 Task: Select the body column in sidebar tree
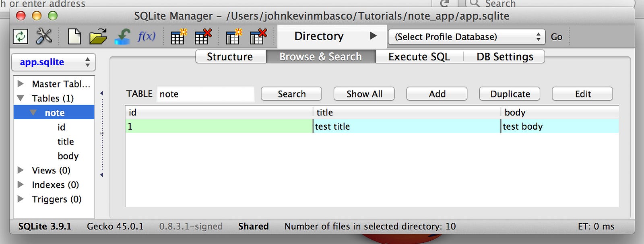coord(68,156)
